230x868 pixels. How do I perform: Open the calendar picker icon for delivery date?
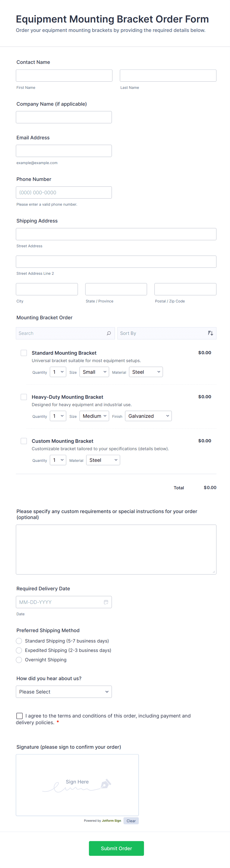coord(106,602)
